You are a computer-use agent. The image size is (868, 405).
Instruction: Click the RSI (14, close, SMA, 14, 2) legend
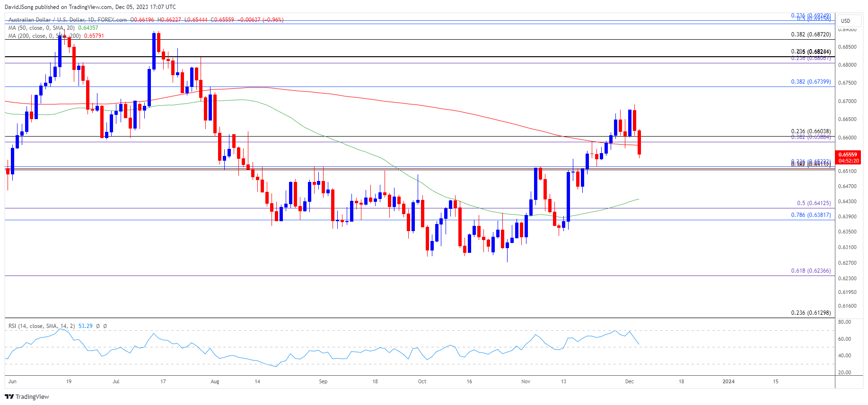click(x=42, y=326)
